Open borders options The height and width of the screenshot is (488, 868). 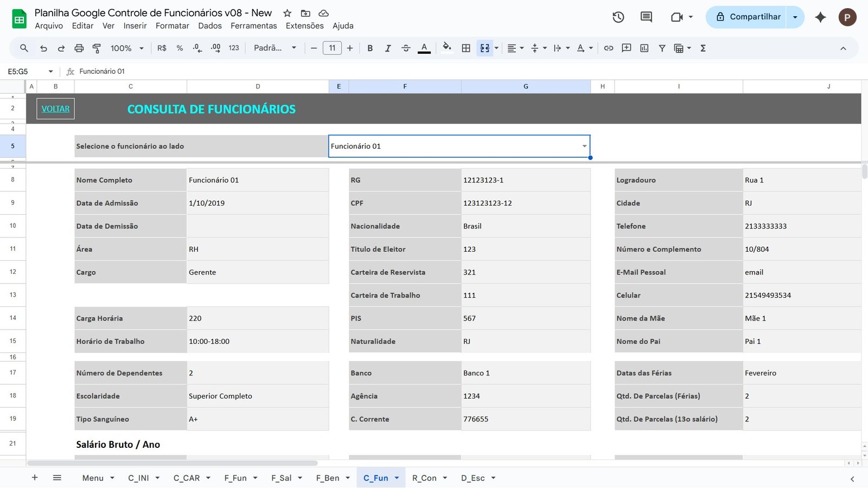465,48
